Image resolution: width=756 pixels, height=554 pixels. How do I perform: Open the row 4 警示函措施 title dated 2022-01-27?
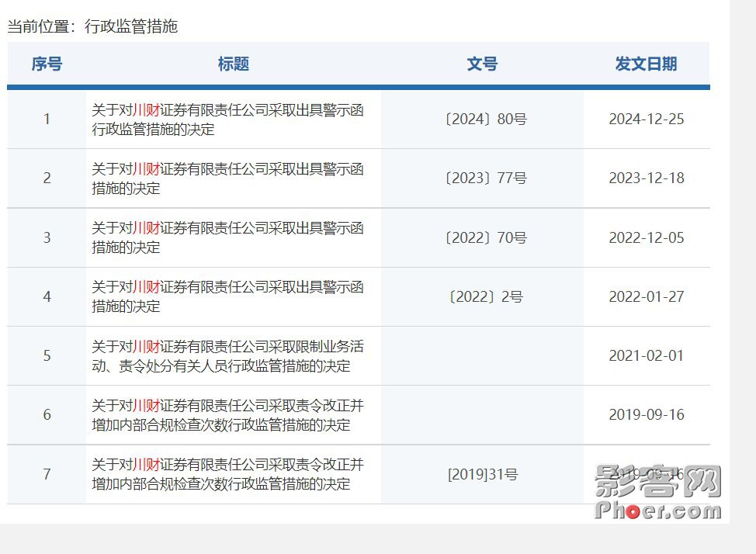pyautogui.click(x=227, y=296)
